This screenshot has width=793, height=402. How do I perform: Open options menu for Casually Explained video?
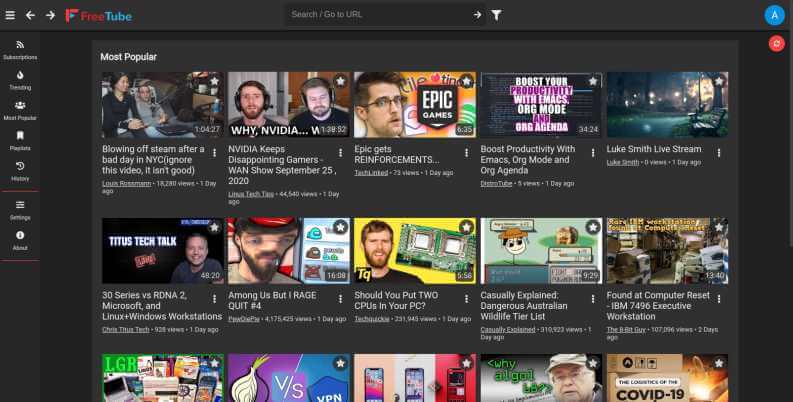[x=593, y=299]
